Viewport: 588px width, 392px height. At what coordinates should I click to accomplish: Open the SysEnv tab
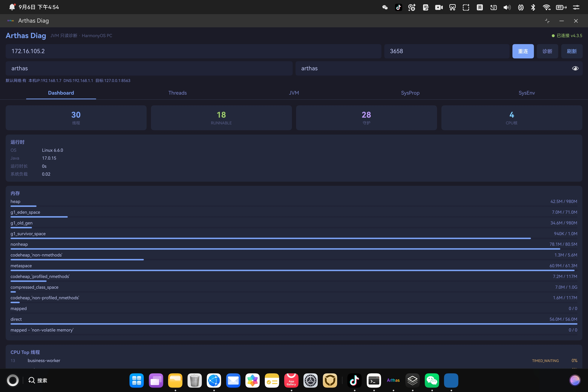pos(527,93)
